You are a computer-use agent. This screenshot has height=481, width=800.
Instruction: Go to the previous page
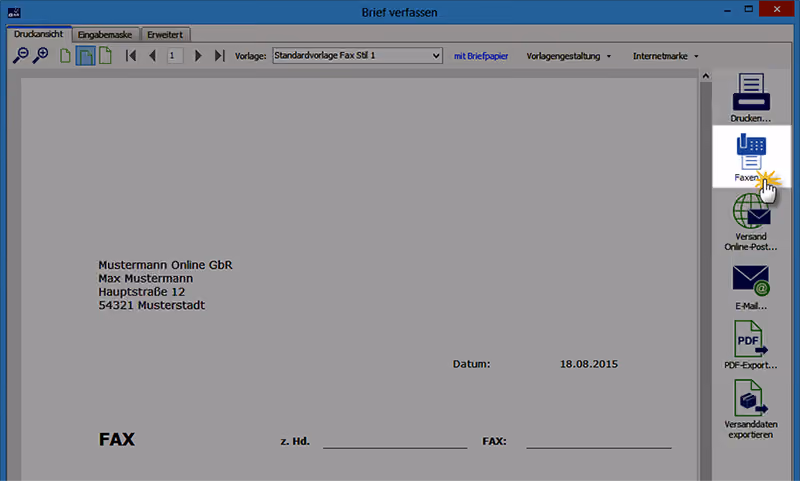point(152,55)
